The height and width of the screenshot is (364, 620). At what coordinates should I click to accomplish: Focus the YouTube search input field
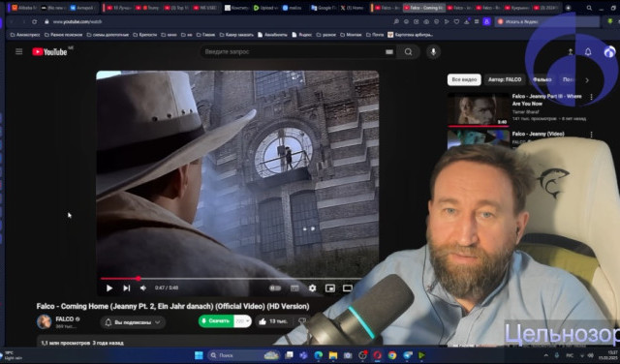(x=293, y=51)
